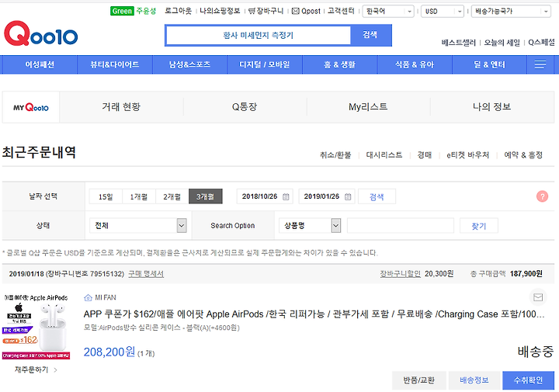Open the 배송가능국가 dropdown

(x=511, y=12)
